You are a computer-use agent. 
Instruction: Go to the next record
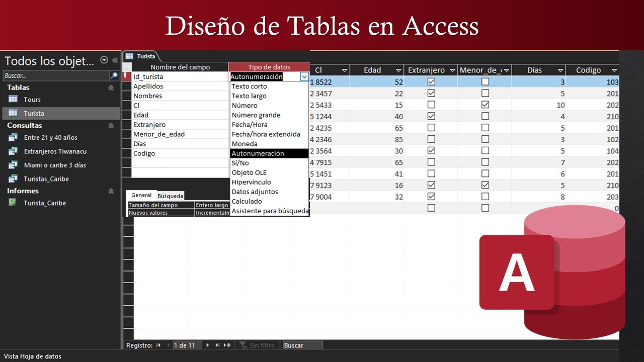pyautogui.click(x=208, y=345)
